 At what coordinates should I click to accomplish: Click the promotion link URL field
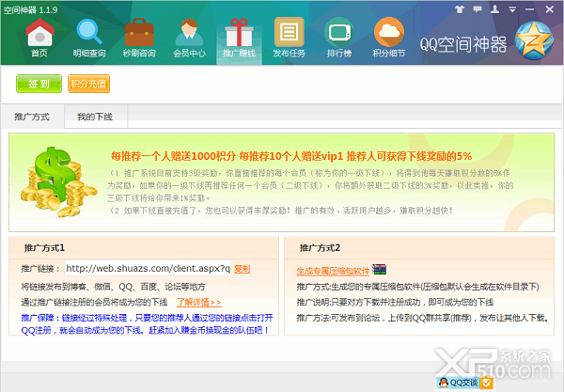click(x=148, y=268)
